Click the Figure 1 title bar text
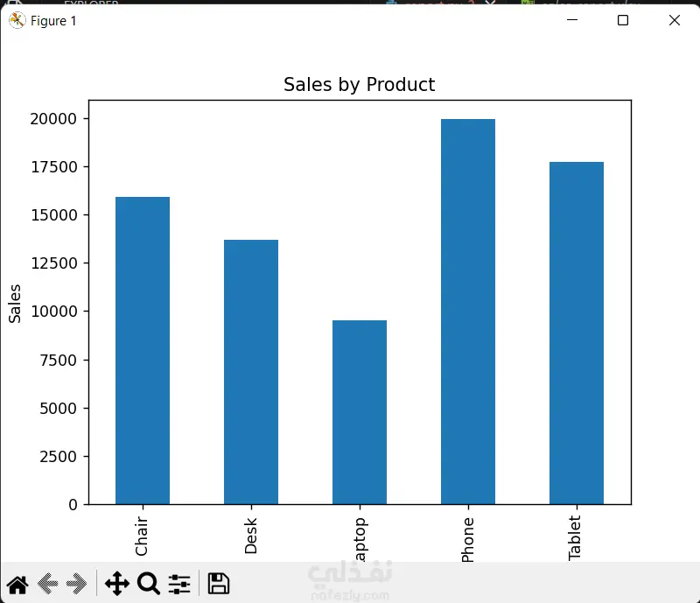Viewport: 700px width, 603px height. click(x=53, y=21)
